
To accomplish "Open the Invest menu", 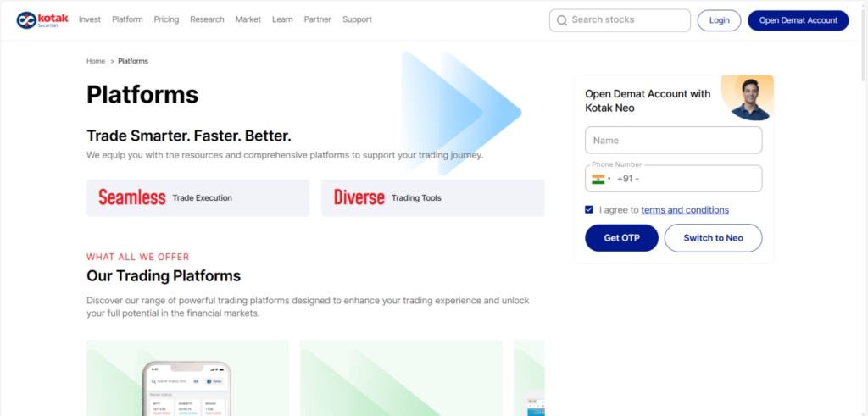I will tap(89, 19).
